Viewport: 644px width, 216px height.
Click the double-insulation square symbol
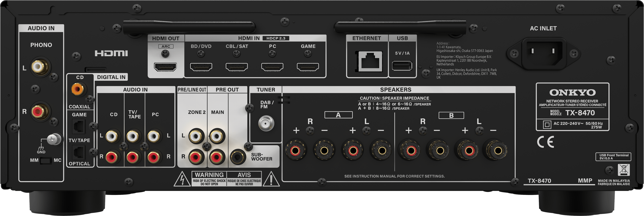coord(547,124)
